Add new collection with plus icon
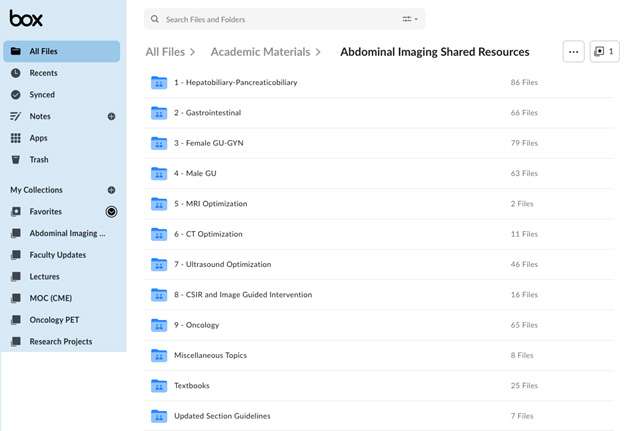This screenshot has height=431, width=624. (111, 190)
